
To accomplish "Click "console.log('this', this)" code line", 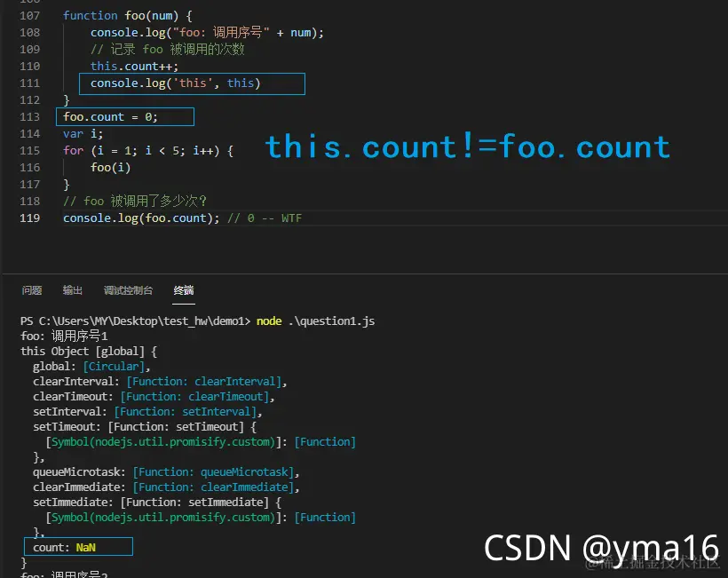I will [x=176, y=83].
